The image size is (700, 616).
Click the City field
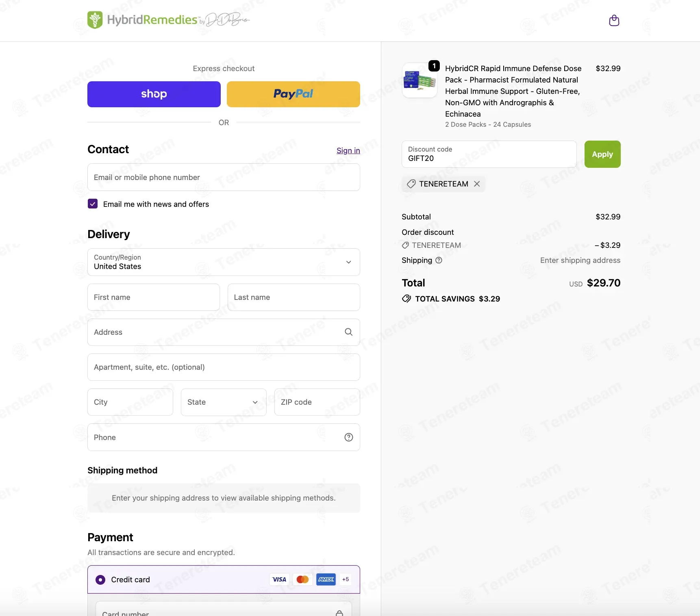130,402
